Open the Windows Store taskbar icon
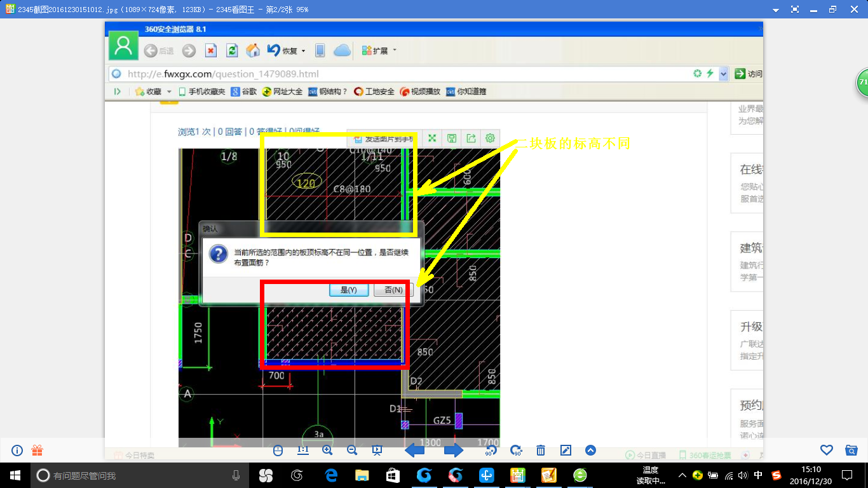The height and width of the screenshot is (488, 868). pos(393,475)
